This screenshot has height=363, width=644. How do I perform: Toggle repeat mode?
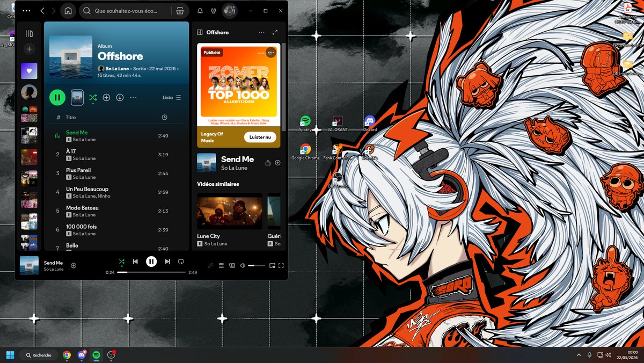pyautogui.click(x=181, y=262)
